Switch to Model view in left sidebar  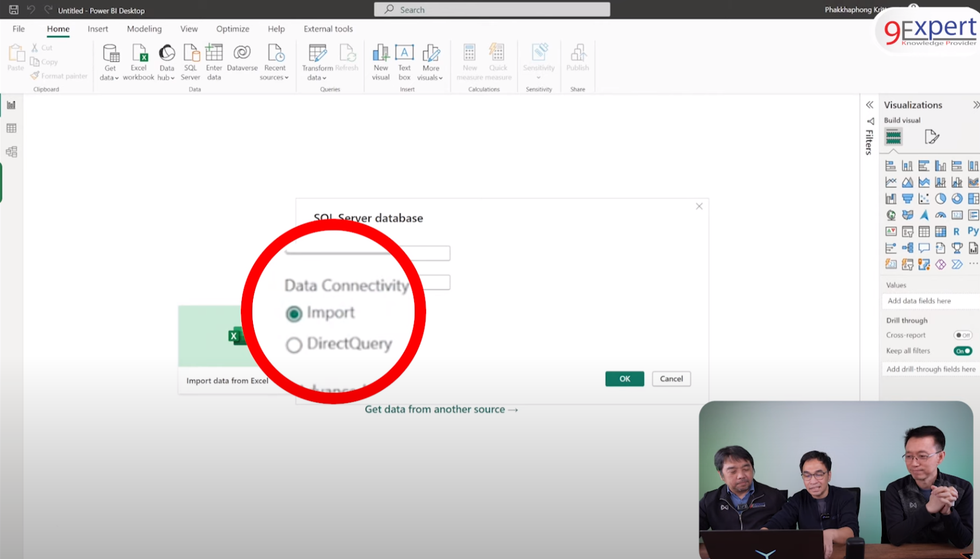11,152
